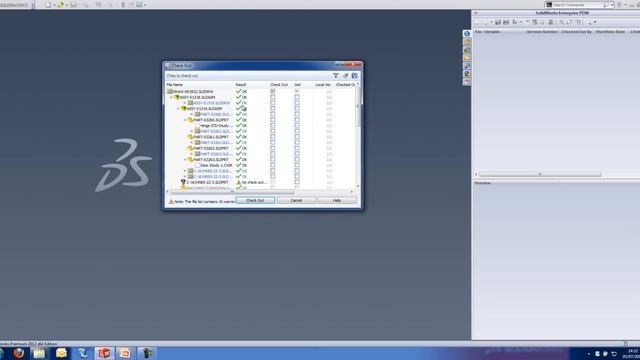The width and height of the screenshot is (640, 360).
Task: Click the pin icon of Enterprise PDM pane
Action: tap(476, 13)
